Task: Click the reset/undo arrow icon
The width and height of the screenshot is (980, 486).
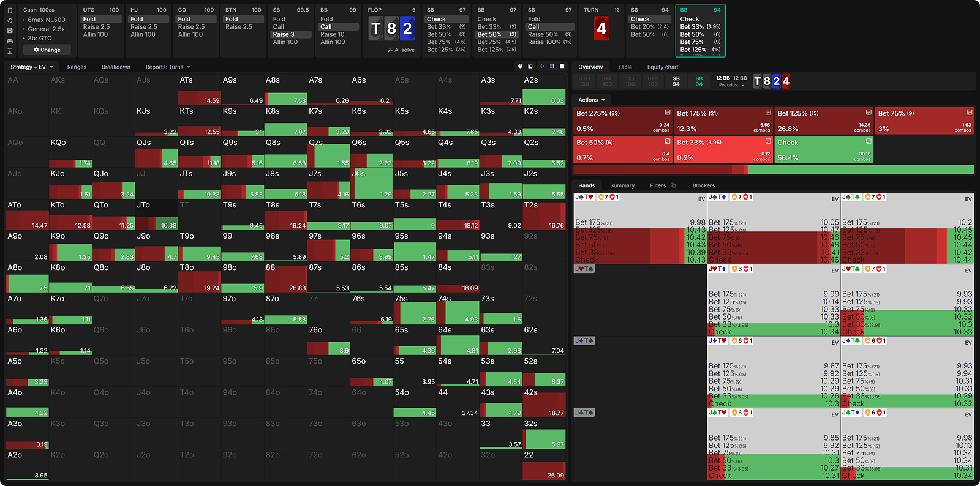Action: 10,20
